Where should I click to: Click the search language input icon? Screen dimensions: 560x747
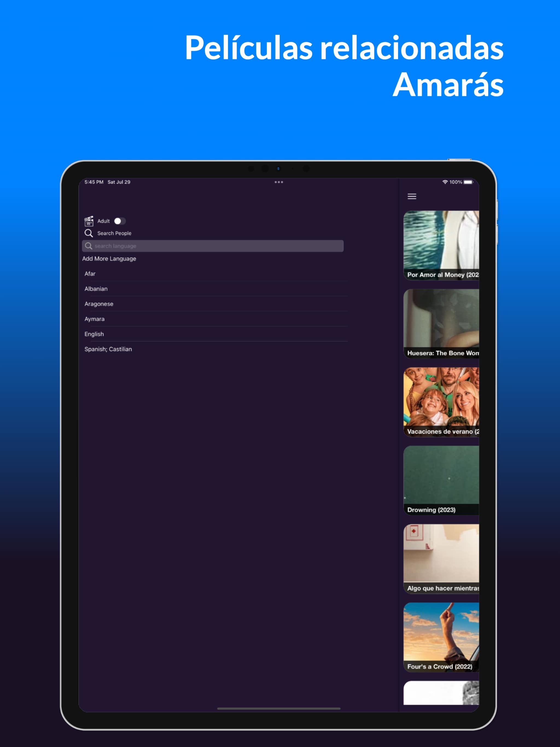89,246
